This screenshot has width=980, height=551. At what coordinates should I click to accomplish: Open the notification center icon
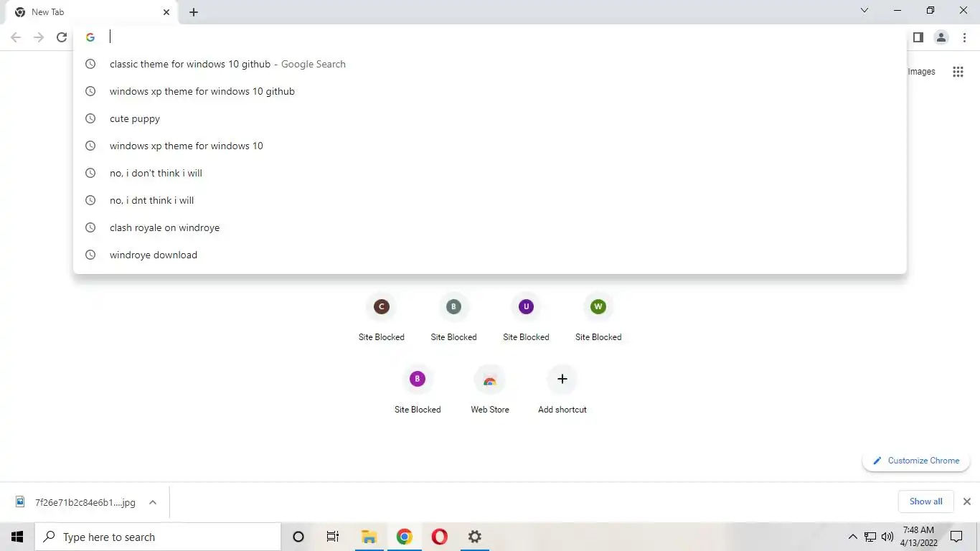click(956, 537)
